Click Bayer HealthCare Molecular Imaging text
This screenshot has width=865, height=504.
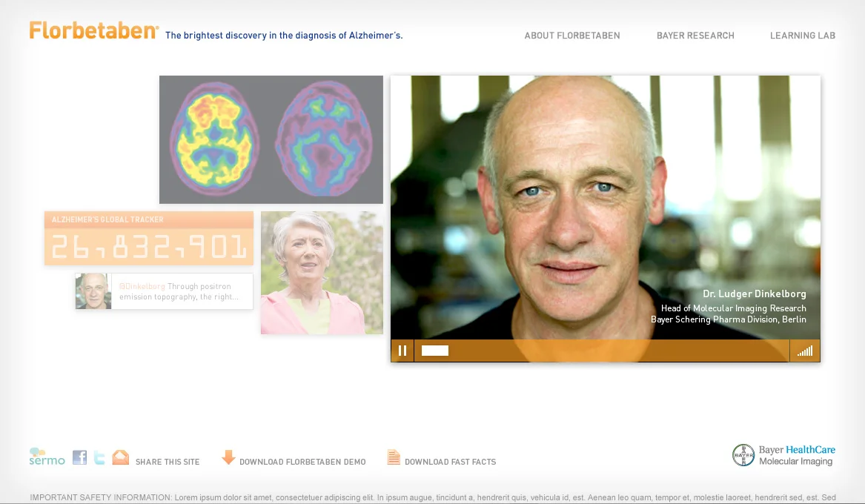coord(797,456)
